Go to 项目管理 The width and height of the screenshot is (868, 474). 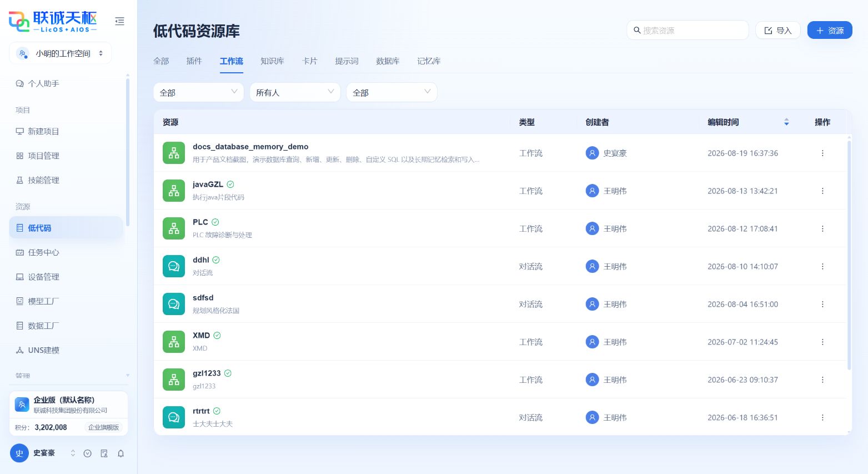coord(66,156)
